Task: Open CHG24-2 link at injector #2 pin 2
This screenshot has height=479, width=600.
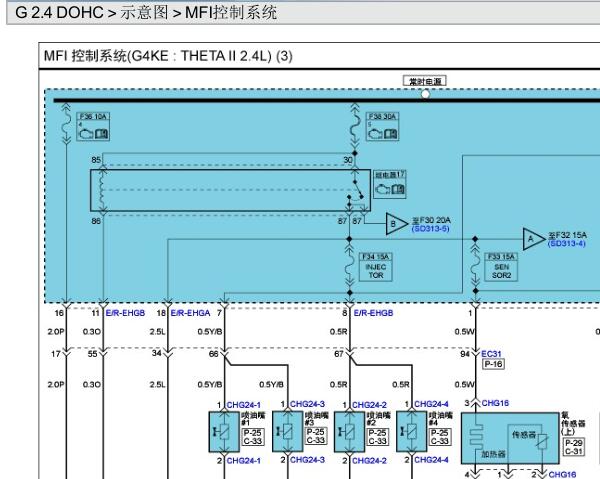Action: click(369, 461)
